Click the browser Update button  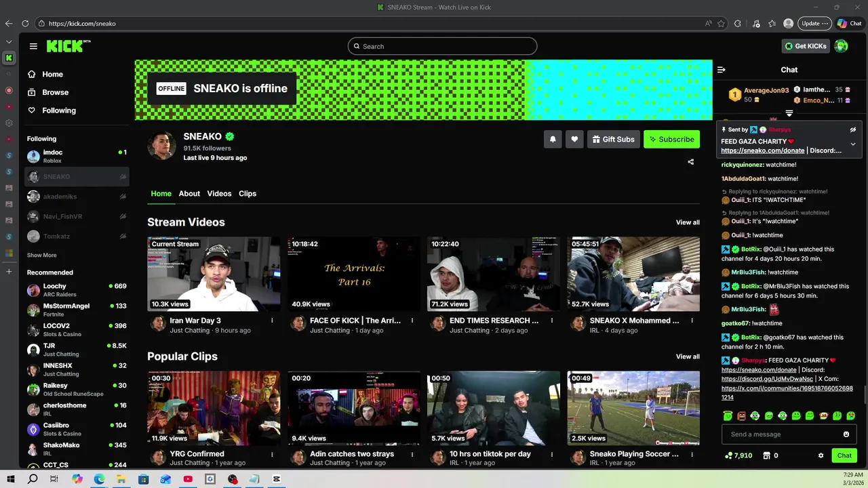(814, 23)
